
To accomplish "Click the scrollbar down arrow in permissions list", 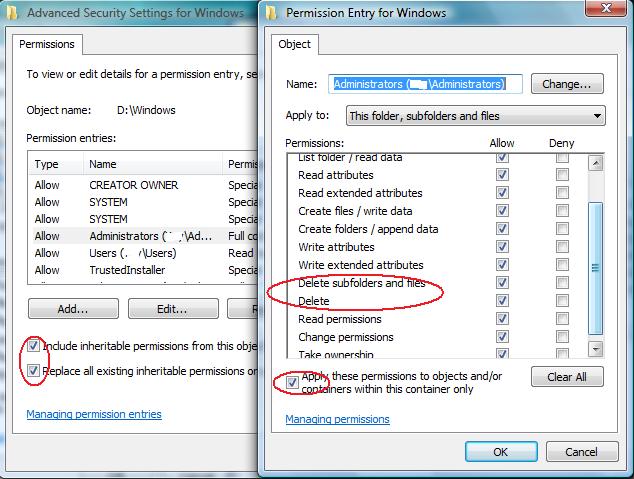I will pos(596,349).
